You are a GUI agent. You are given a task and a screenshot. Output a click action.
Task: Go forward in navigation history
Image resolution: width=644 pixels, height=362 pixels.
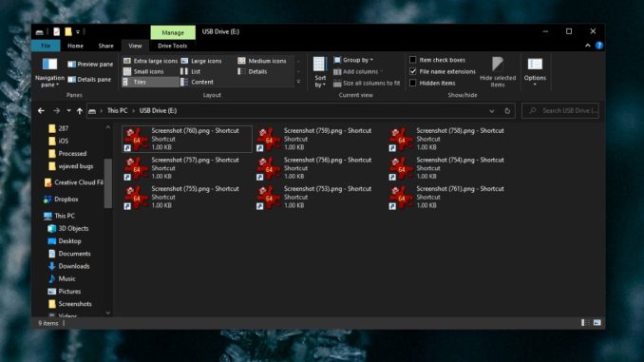tap(56, 110)
